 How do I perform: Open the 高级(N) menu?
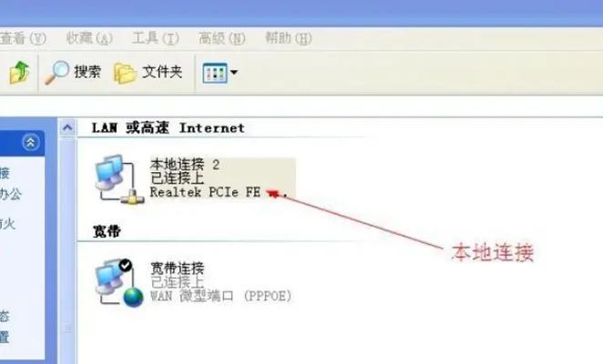click(222, 38)
